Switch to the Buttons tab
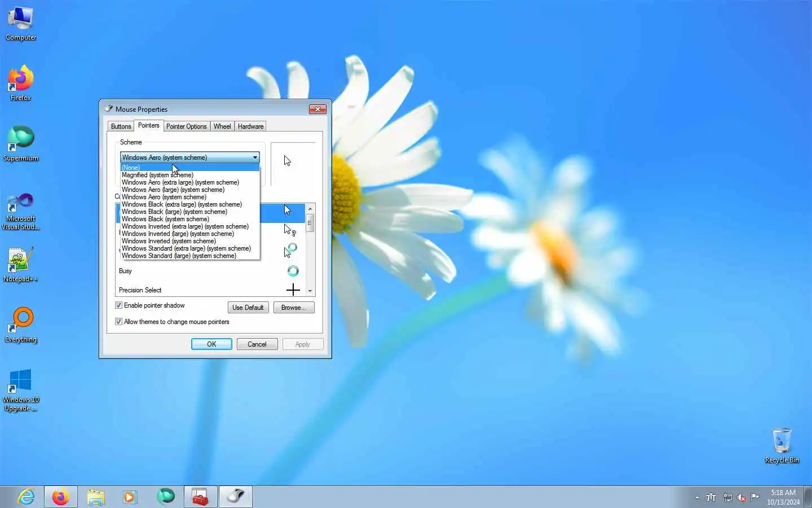812x508 pixels. (x=121, y=126)
